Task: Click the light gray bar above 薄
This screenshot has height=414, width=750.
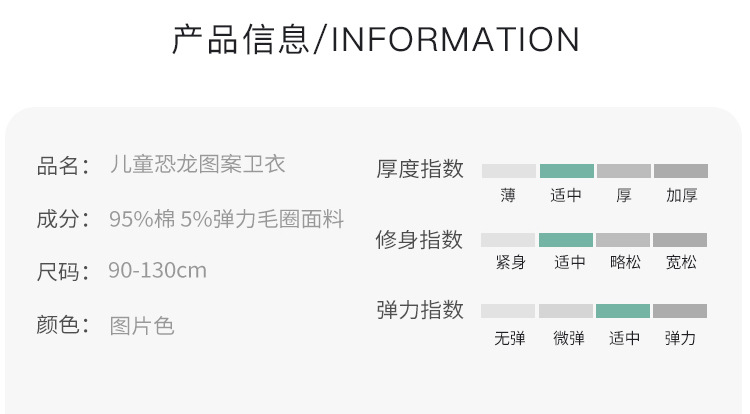Action: point(509,171)
